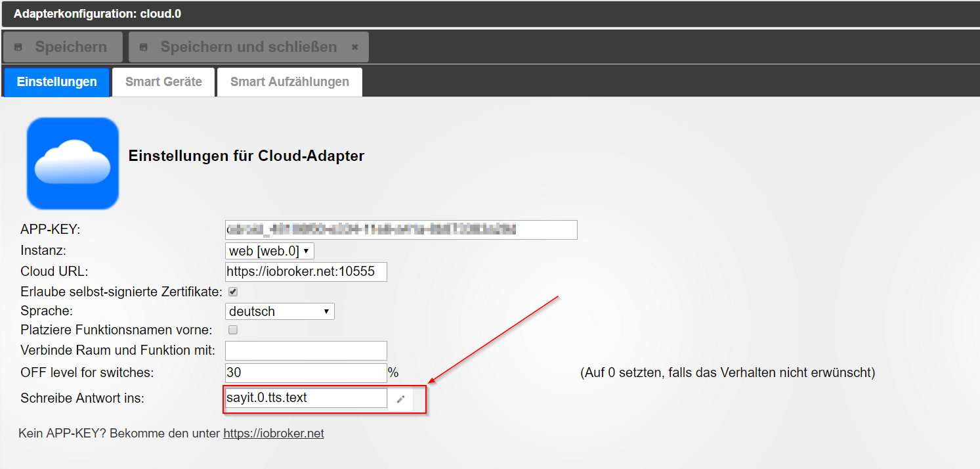The height and width of the screenshot is (469, 980).
Task: Click Speichern und schließen button
Action: pos(248,47)
